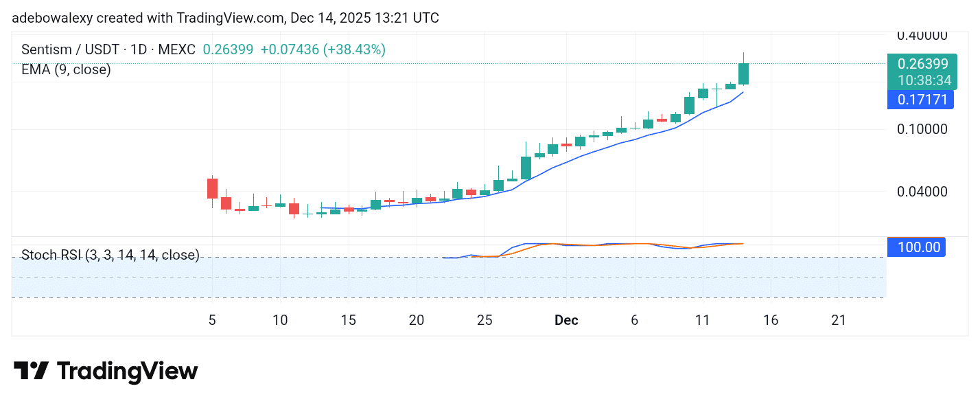Click the green 0.26399 last price tag
Viewport: 980px width, 406px height.
(921, 63)
